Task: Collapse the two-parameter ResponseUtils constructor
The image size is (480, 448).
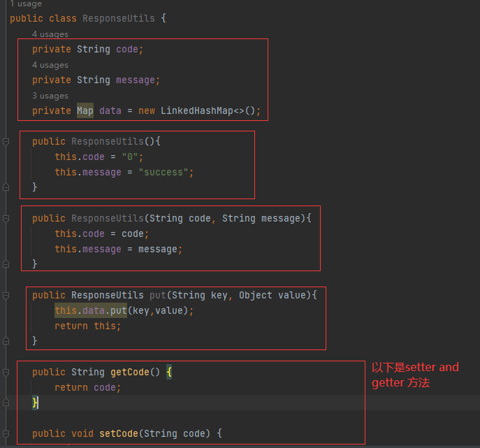Action: (6, 219)
